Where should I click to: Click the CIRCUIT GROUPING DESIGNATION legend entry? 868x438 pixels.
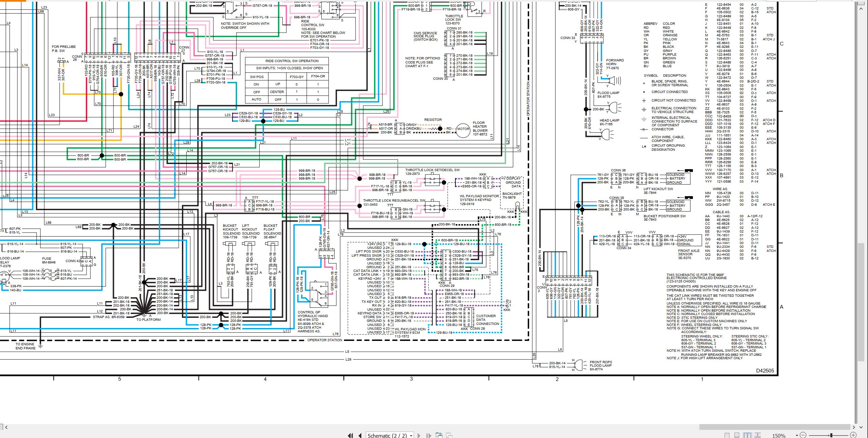click(x=668, y=148)
